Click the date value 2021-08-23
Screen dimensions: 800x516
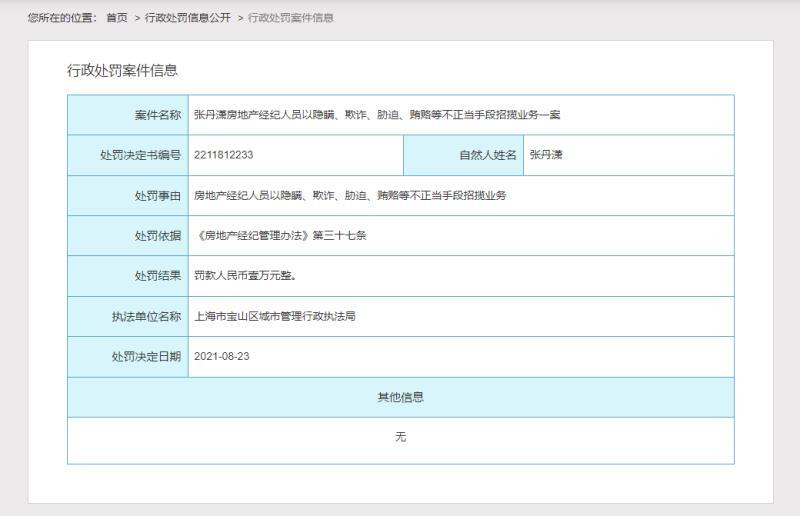(220, 357)
